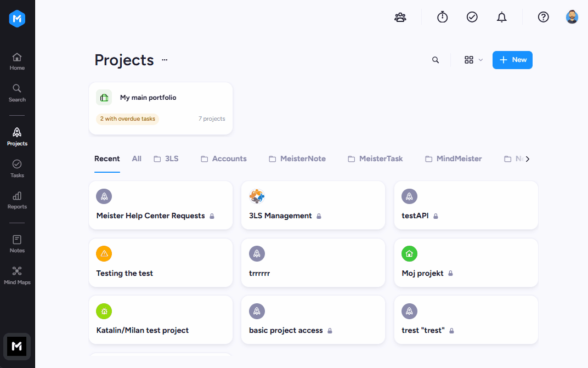Open Notes from the sidebar

[17, 244]
